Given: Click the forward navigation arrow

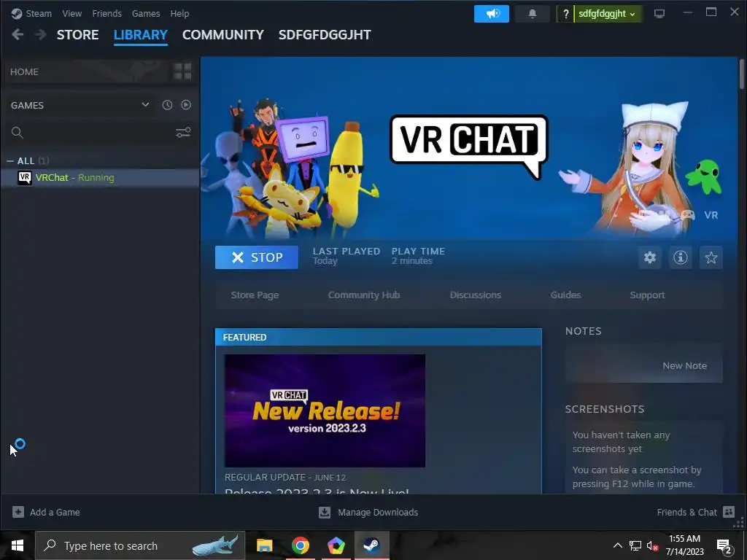Looking at the screenshot, I should pyautogui.click(x=41, y=34).
